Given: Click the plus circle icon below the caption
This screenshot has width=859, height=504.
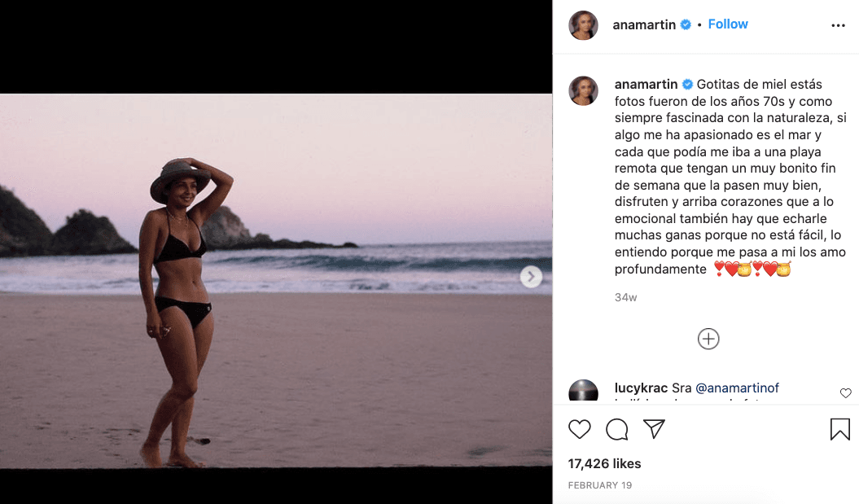Looking at the screenshot, I should tap(708, 338).
